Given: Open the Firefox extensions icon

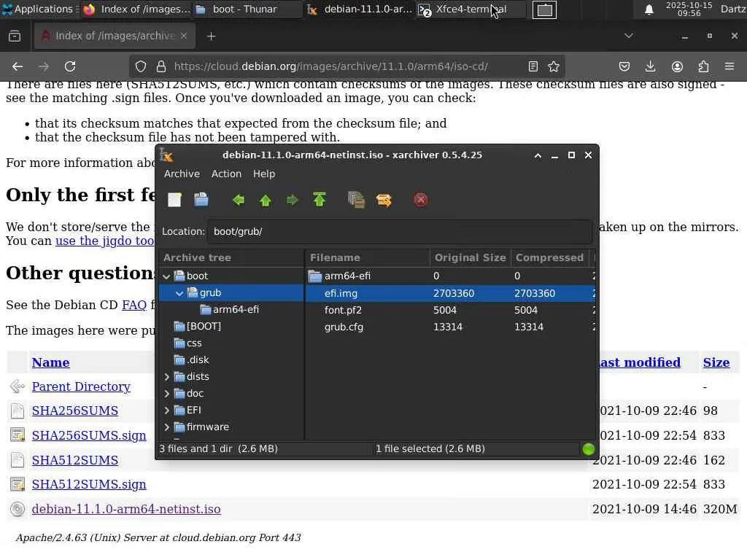Looking at the screenshot, I should (x=703, y=66).
